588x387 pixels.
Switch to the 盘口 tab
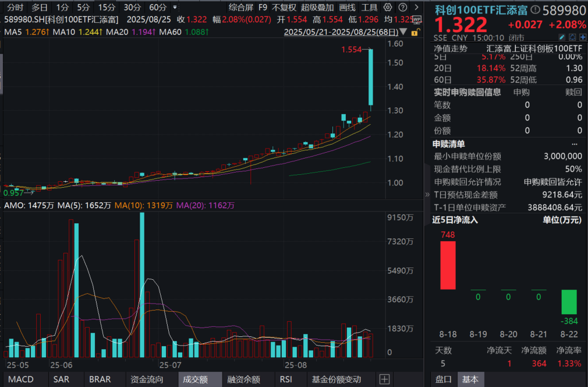pyautogui.click(x=444, y=379)
